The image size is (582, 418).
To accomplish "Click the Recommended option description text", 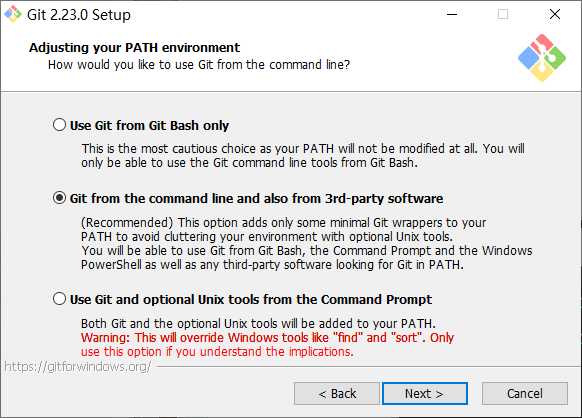I will (x=307, y=244).
